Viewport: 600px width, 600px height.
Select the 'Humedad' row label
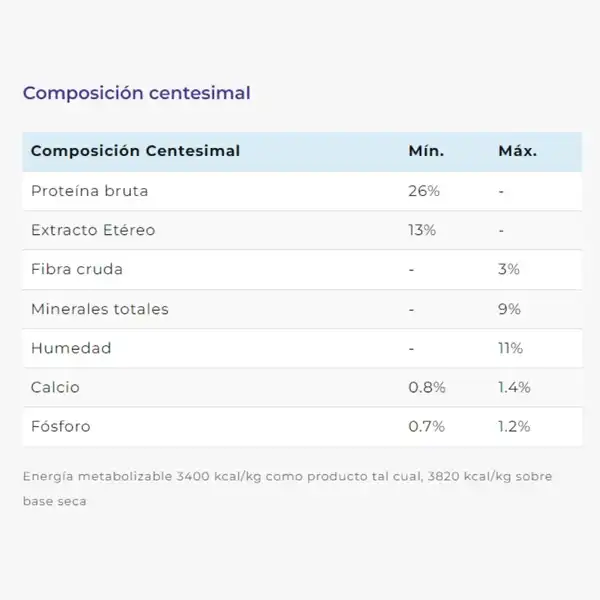(71, 348)
